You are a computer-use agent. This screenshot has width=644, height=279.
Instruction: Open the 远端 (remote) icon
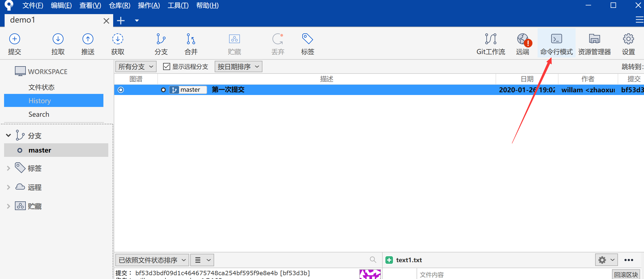522,43
